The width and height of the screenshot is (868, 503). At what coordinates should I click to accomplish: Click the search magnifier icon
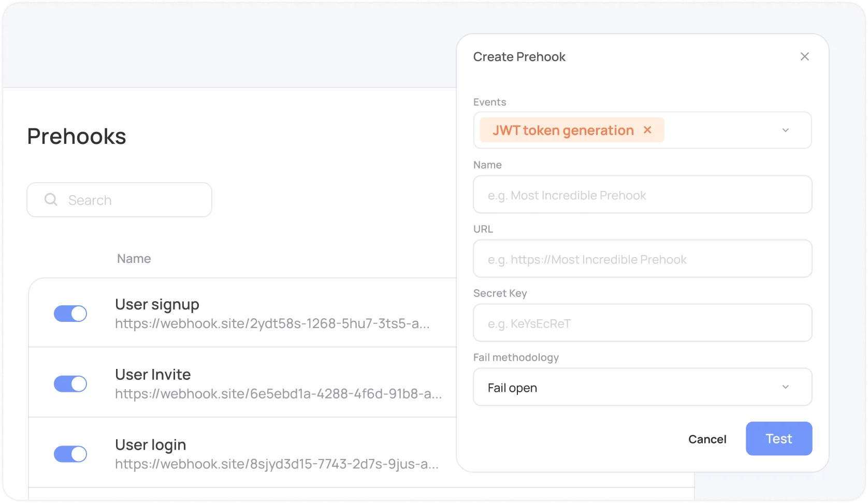(51, 200)
